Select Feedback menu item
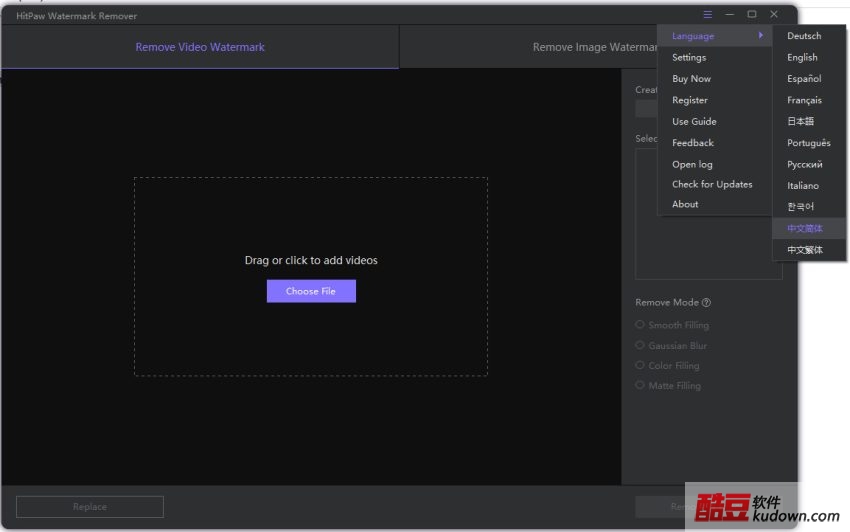Viewport: 850px width, 532px height. click(x=714, y=143)
